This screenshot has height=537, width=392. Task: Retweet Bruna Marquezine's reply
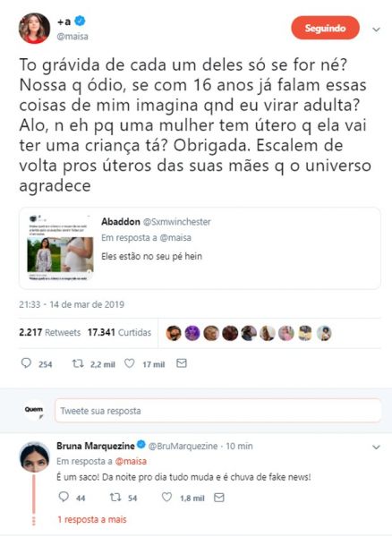click(115, 497)
